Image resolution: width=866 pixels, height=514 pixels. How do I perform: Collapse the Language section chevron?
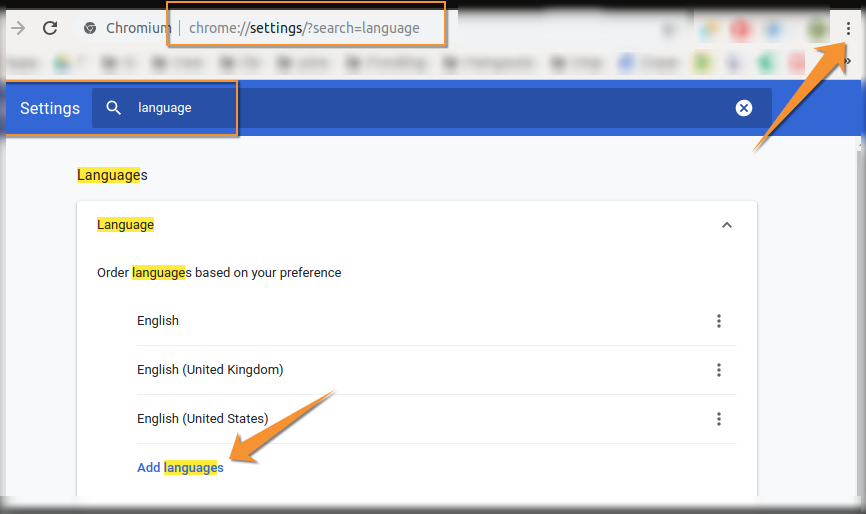click(x=727, y=225)
